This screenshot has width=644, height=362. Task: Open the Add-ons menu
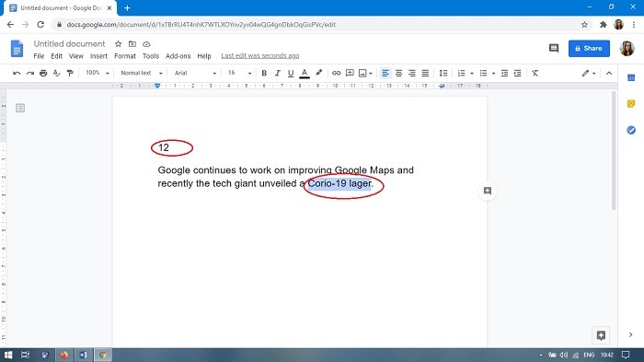coord(178,56)
